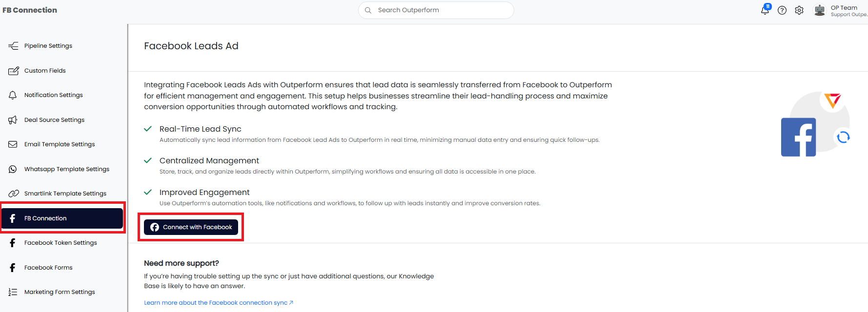
Task: Open the Facebook connection sync help link
Action: 218,303
